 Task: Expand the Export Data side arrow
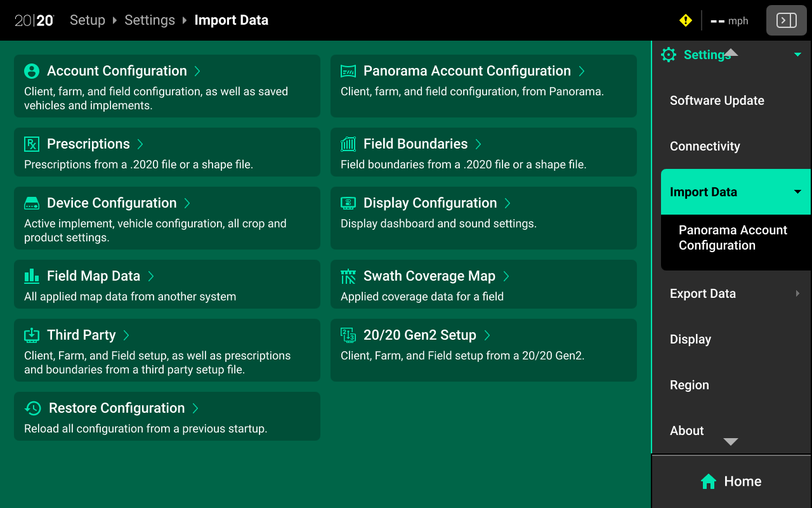point(798,293)
